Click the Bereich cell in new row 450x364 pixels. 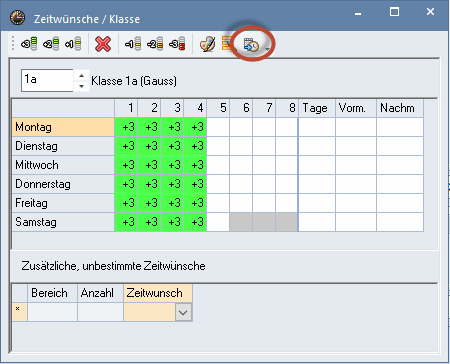coord(52,312)
